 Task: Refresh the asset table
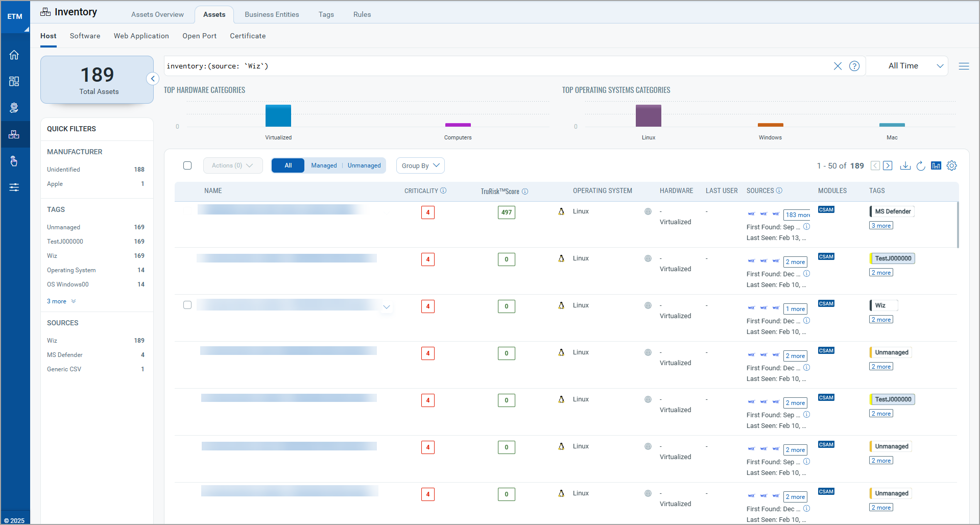pos(920,165)
